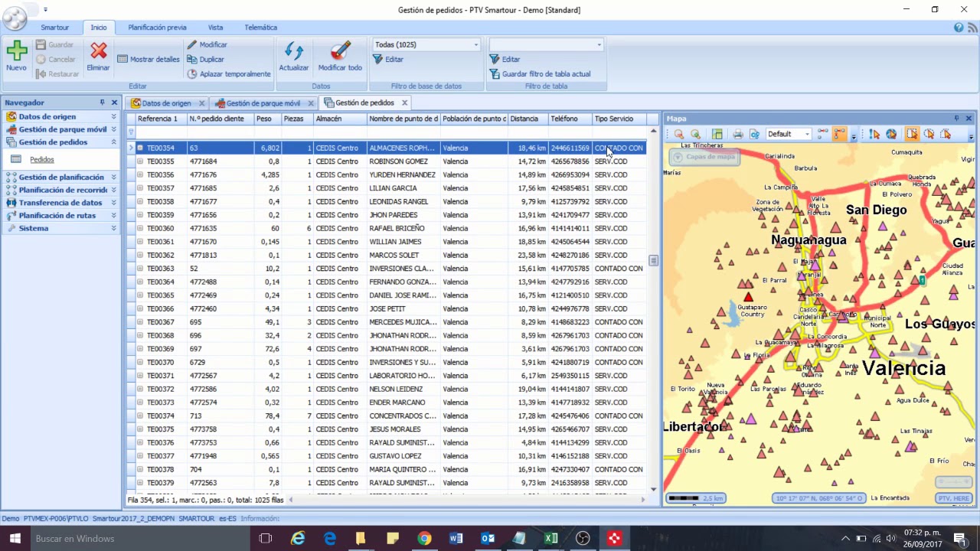Open the Pedidos navigator link
The height and width of the screenshot is (551, 980).
tap(41, 159)
